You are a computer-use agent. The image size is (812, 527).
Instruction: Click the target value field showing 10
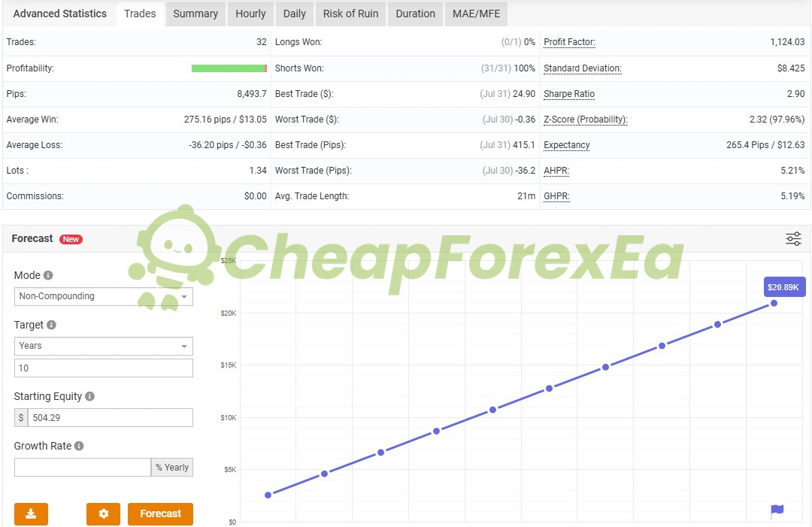pos(104,368)
